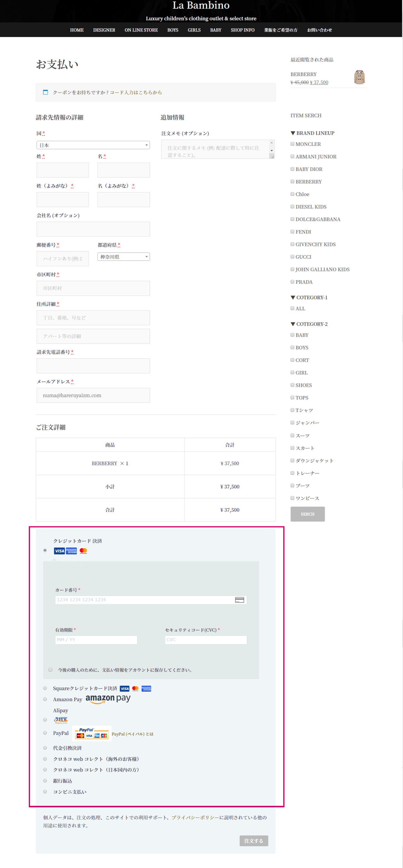
Task: Click the Mastercard logo under credit card payment
Action: [83, 551]
